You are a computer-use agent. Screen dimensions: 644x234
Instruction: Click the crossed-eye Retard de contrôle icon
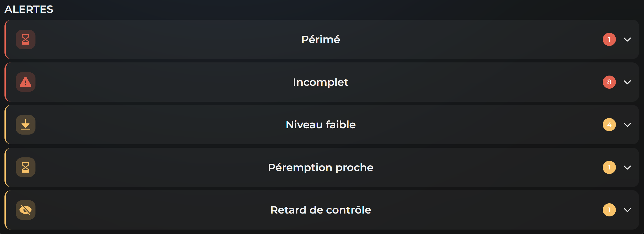(x=25, y=210)
